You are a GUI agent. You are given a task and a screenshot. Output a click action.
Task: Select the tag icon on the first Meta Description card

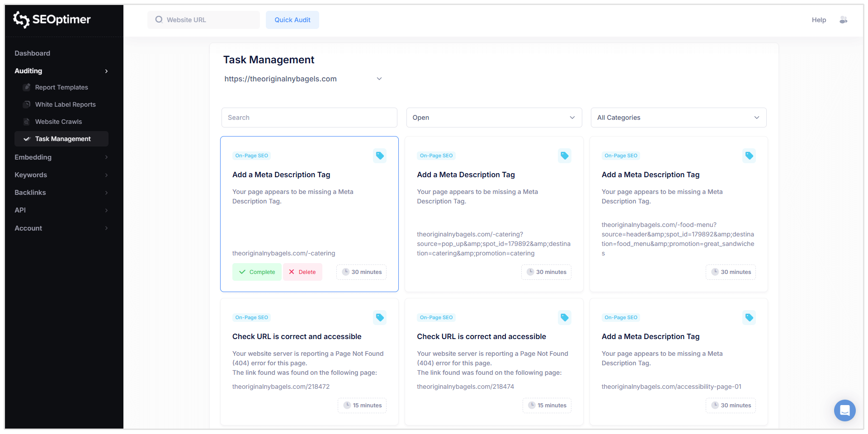tap(379, 156)
